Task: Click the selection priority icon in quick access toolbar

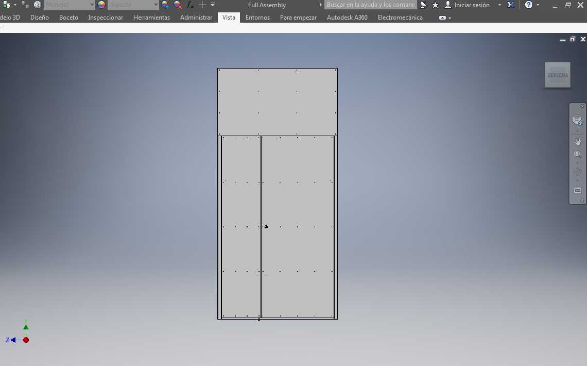Action: tap(7, 5)
